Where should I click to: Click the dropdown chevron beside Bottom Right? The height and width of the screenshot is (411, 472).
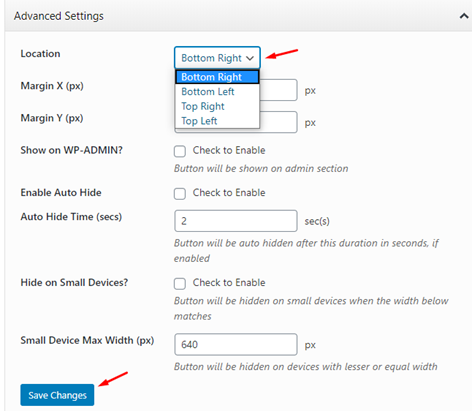250,58
